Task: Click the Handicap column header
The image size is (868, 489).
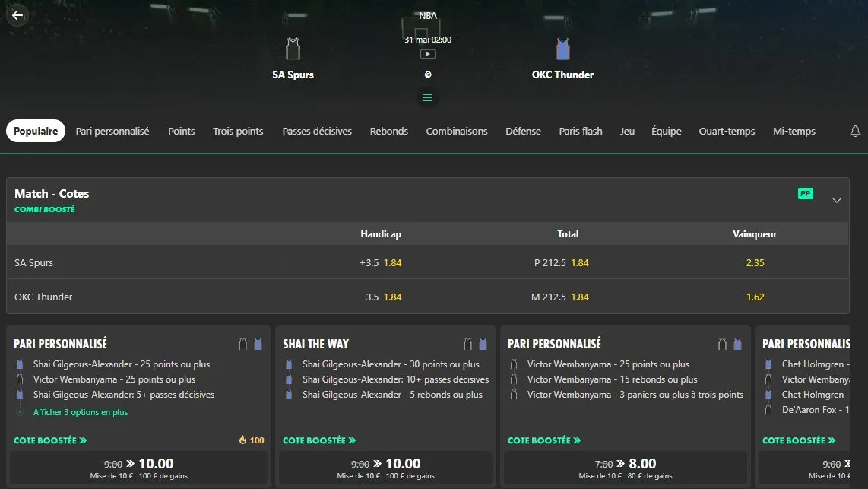Action: (381, 234)
